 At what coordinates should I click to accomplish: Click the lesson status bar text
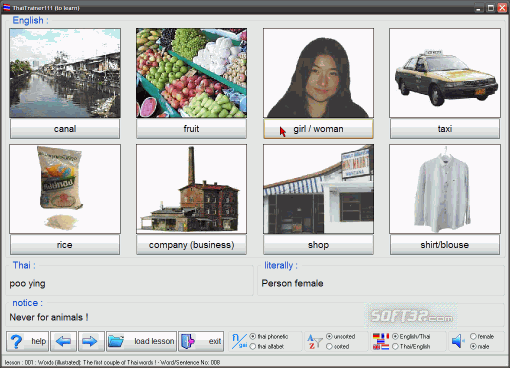pyautogui.click(x=112, y=362)
